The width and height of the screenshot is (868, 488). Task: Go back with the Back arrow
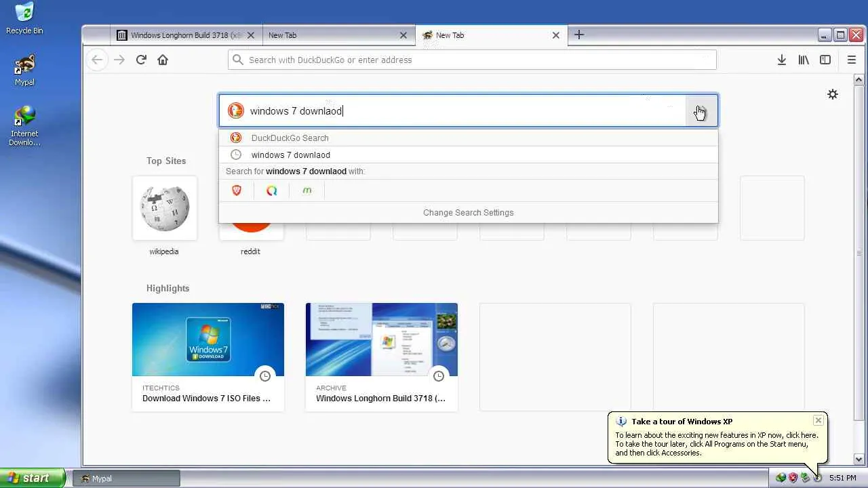(x=97, y=60)
